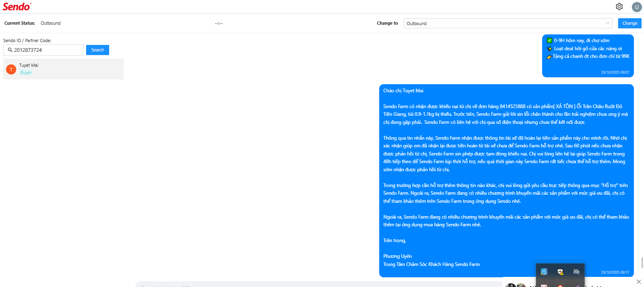Click the Outbound current status text
The image size is (644, 287).
pos(51,23)
